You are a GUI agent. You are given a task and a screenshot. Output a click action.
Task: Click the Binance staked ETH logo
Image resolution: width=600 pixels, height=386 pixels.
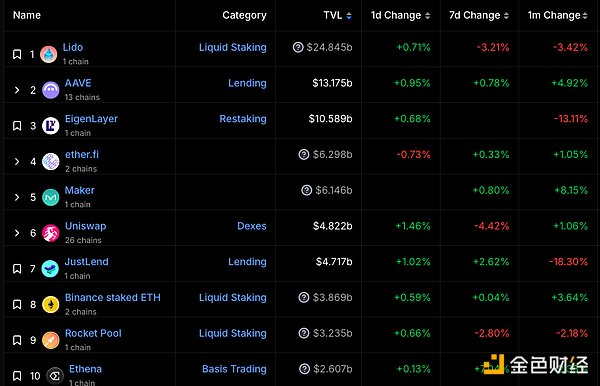coord(51,305)
